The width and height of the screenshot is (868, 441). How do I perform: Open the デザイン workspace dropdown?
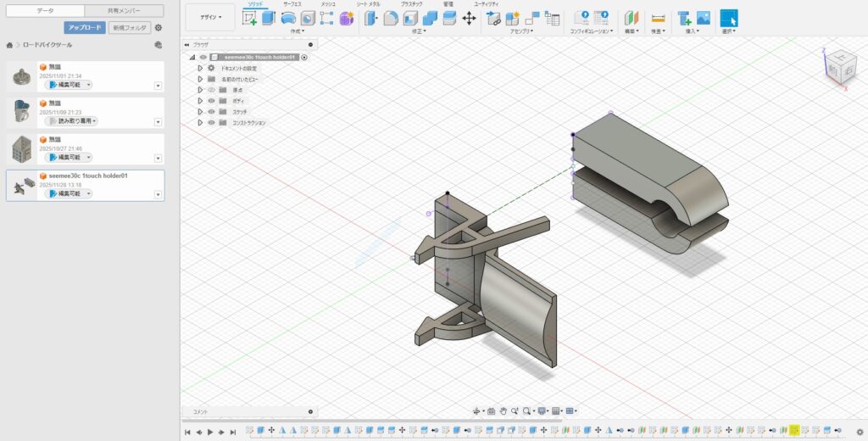tap(210, 16)
